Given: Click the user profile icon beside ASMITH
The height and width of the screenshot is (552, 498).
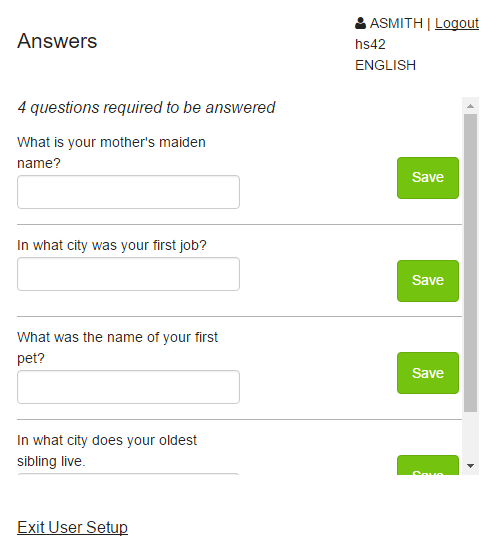Looking at the screenshot, I should point(360,23).
